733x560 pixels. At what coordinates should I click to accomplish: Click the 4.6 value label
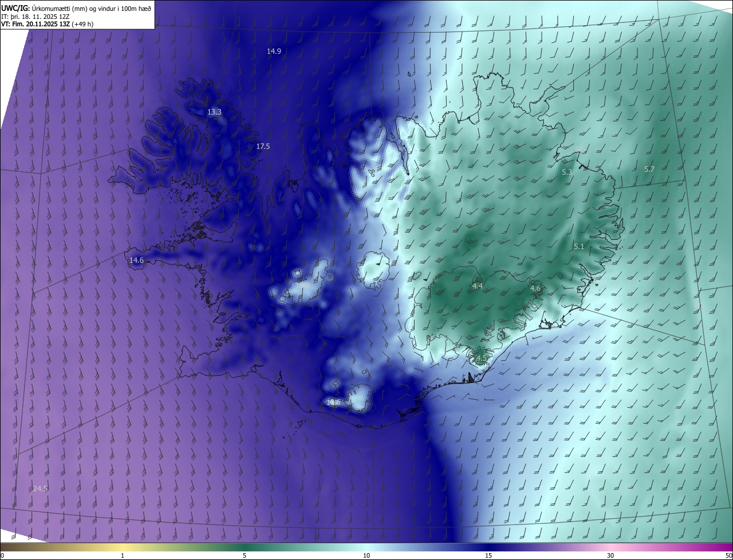[x=535, y=289]
